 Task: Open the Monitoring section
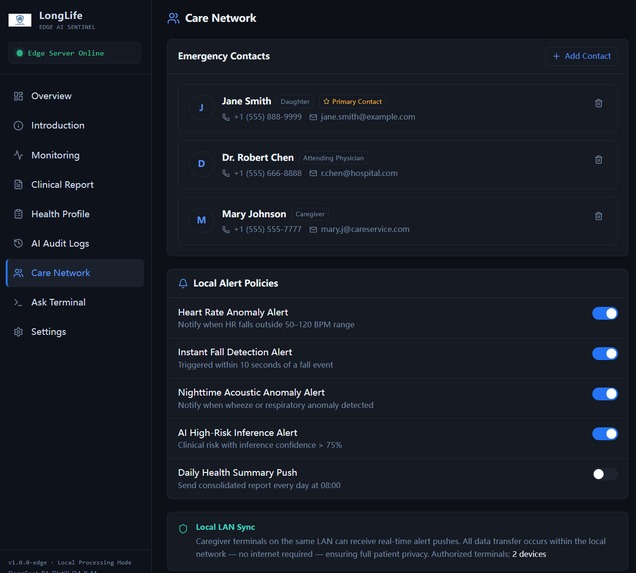tap(75, 155)
